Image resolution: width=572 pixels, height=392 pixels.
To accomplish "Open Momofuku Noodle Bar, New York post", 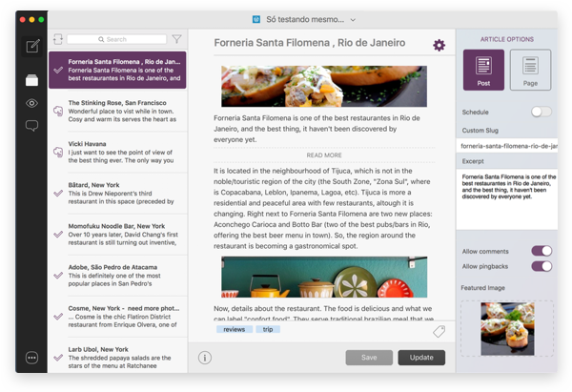I will click(x=117, y=235).
